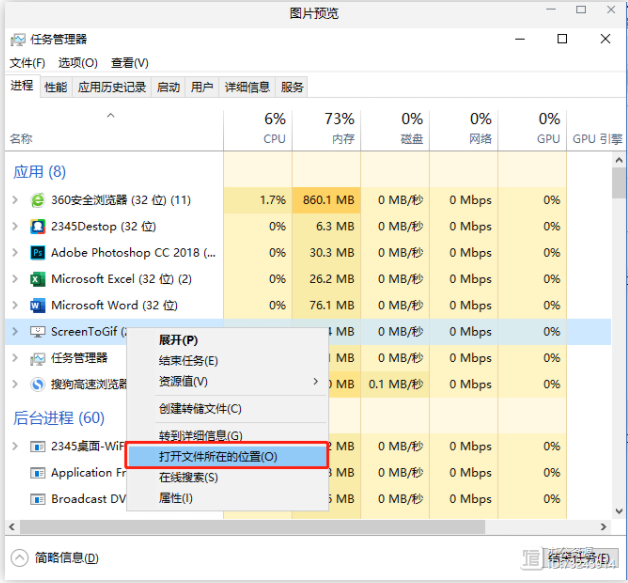Click the Microsoft Word icon
Image resolution: width=628 pixels, height=583 pixels.
(x=38, y=305)
